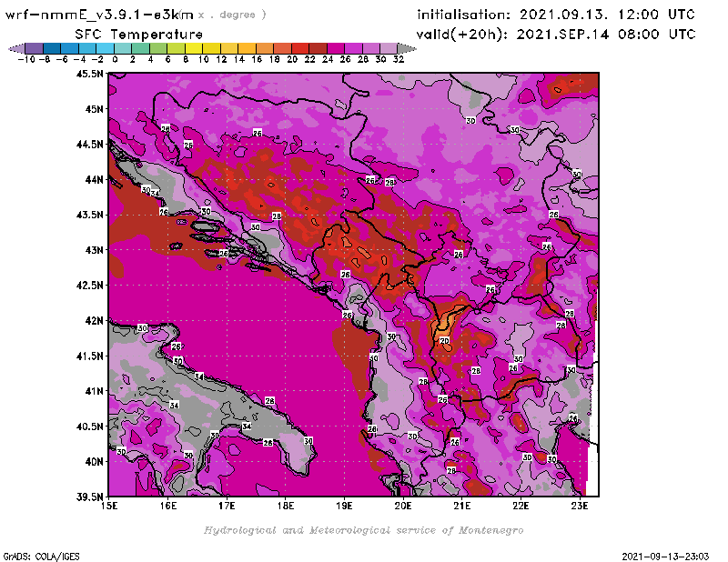Click the 19E longitude axis label

tap(345, 505)
